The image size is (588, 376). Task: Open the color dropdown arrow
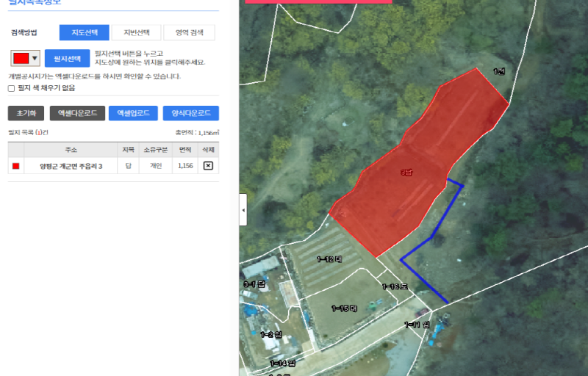(x=35, y=59)
